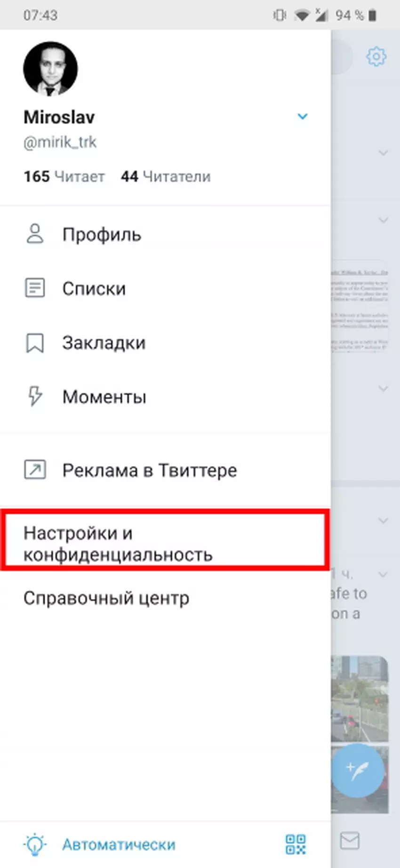Tap the lightbulb night mode icon
Screen dimensions: 400x868
tap(35, 844)
